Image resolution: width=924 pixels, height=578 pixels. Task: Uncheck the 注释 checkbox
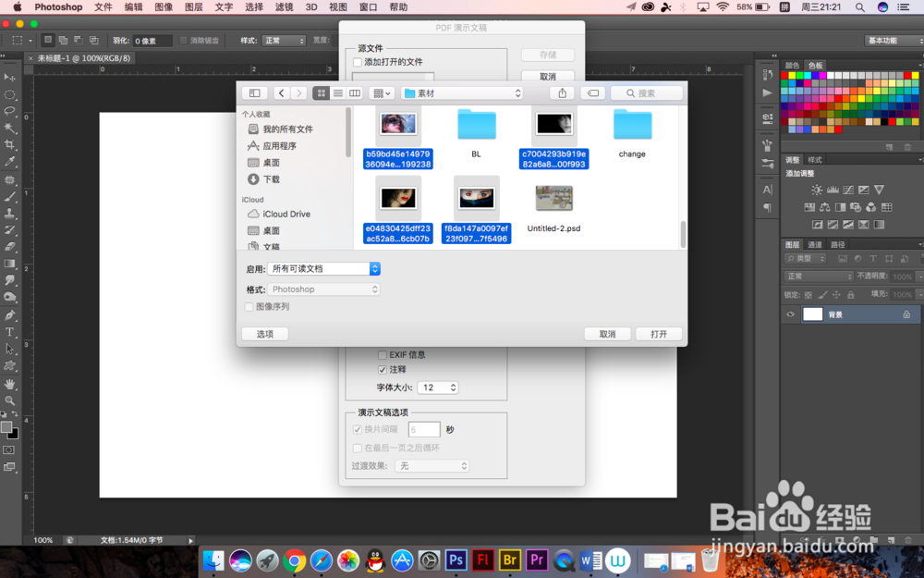(383, 369)
